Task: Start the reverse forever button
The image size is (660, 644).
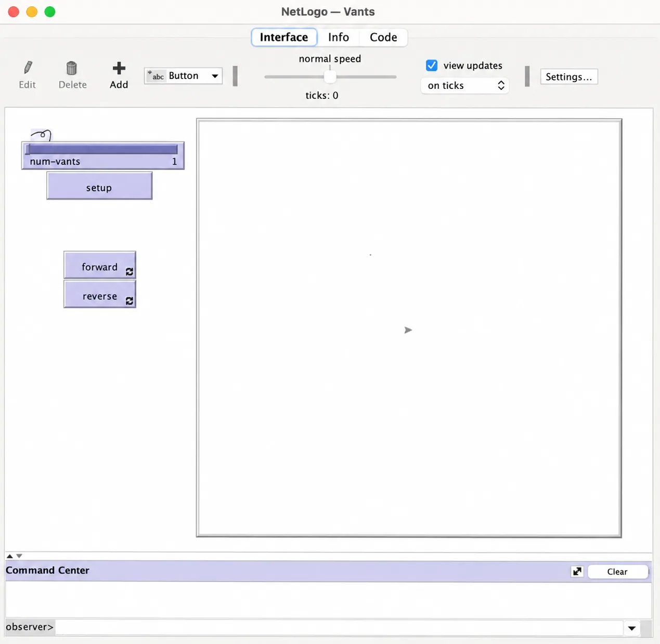Action: (x=100, y=294)
